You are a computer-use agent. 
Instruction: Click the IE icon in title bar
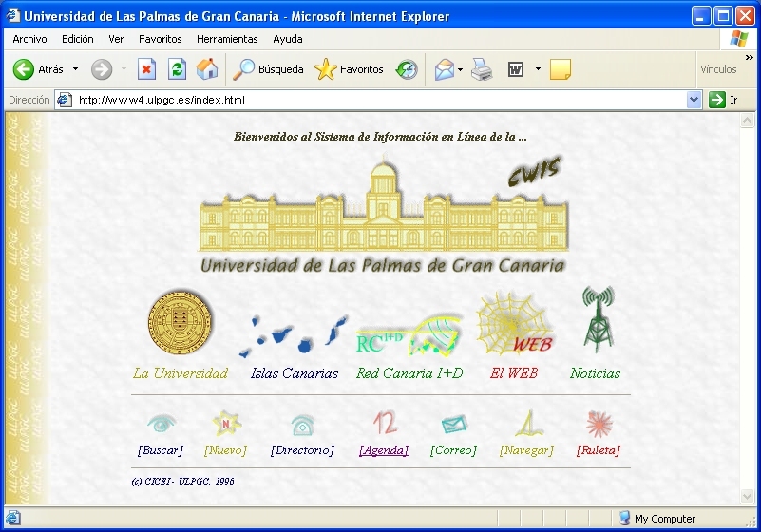[13, 15]
